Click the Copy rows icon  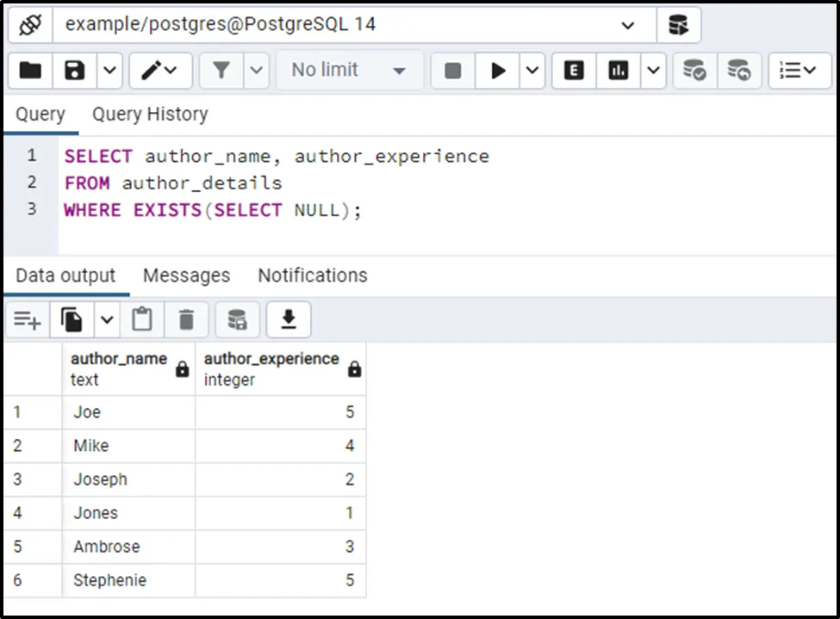(x=72, y=321)
